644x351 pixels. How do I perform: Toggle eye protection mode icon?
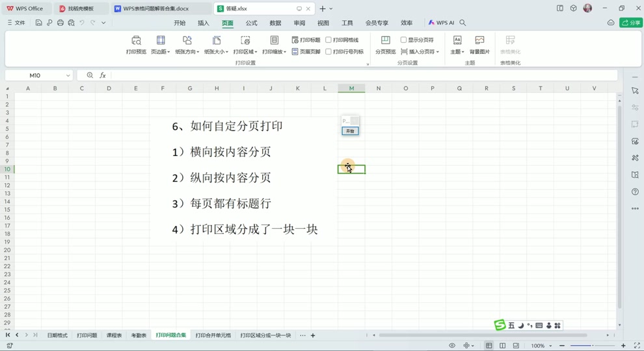(452, 346)
